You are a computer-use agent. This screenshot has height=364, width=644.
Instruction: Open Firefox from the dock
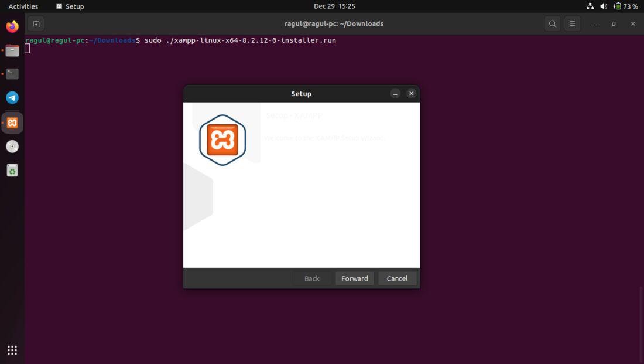tap(12, 26)
